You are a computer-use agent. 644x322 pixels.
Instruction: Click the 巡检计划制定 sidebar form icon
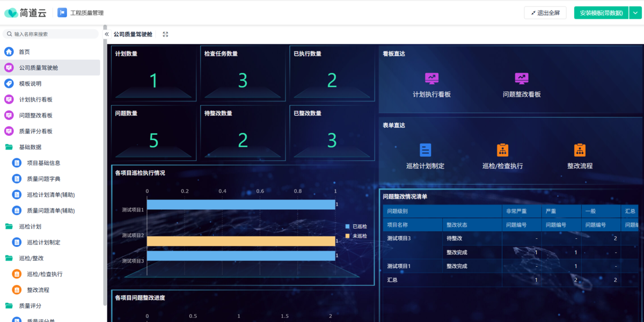pos(17,243)
